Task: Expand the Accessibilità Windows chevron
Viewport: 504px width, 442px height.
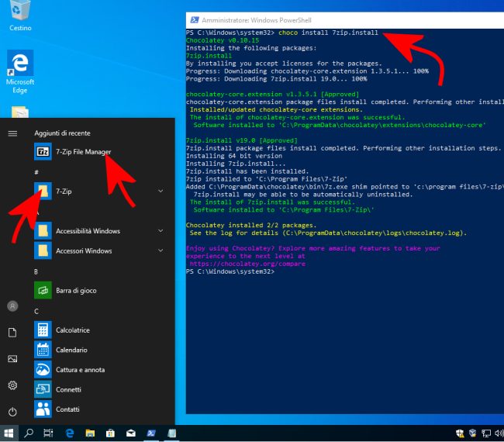Action: [x=161, y=231]
